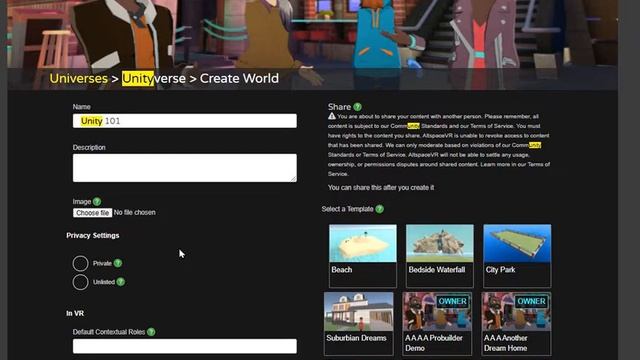Choose the AAAA Probuilder Demo template
Image resolution: width=640 pixels, height=360 pixels.
pos(437,323)
